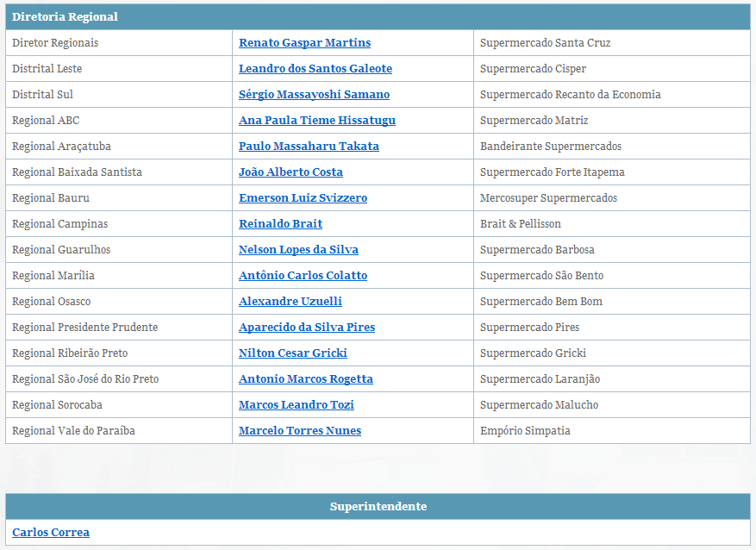Click the Supermercado Malucho cell

pos(612,405)
